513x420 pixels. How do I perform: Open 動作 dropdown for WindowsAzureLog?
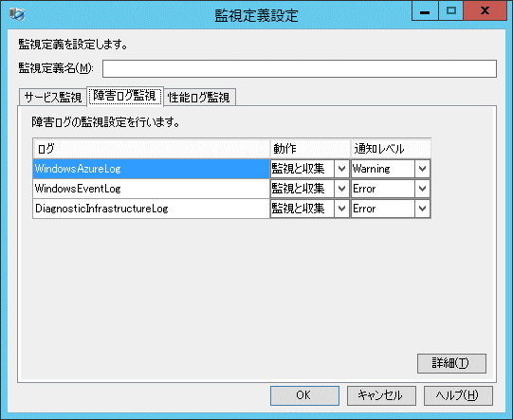341,169
